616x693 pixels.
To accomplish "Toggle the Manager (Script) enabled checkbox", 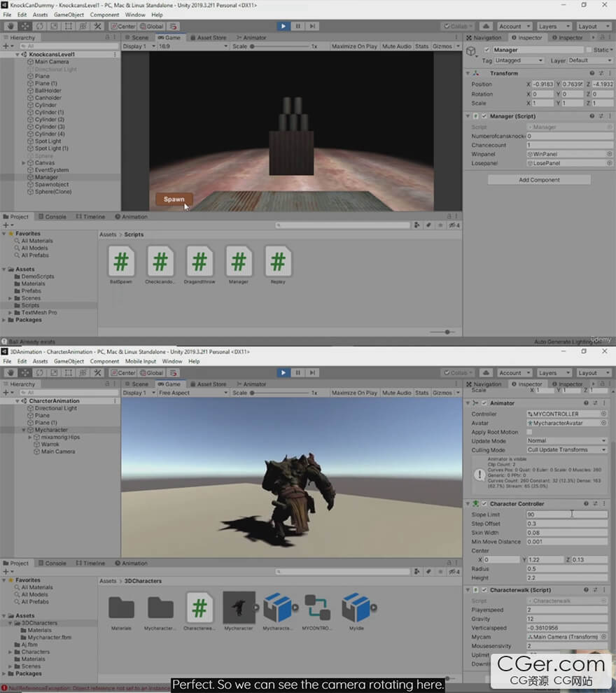I will pyautogui.click(x=484, y=116).
